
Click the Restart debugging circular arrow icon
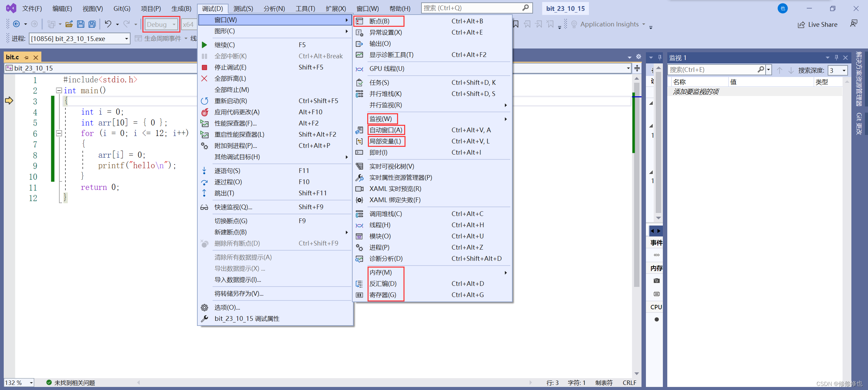(204, 101)
